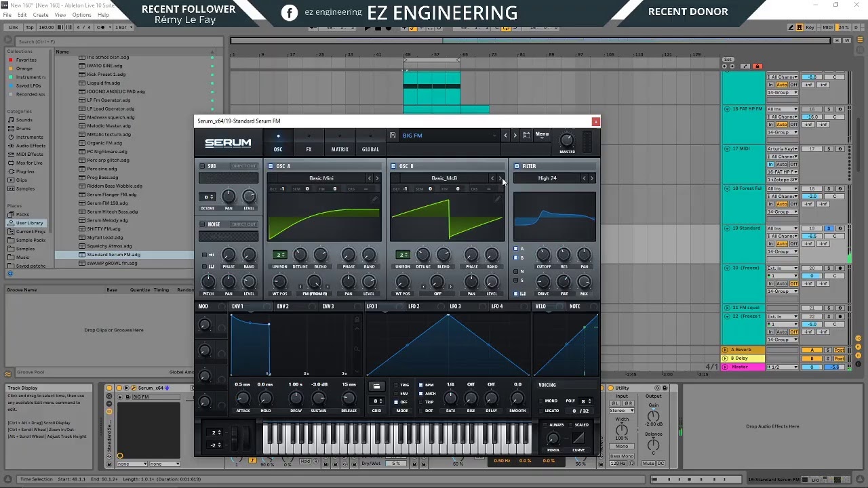The width and height of the screenshot is (868, 488).
Task: Click the Mono button in Utility device
Action: 622,447
